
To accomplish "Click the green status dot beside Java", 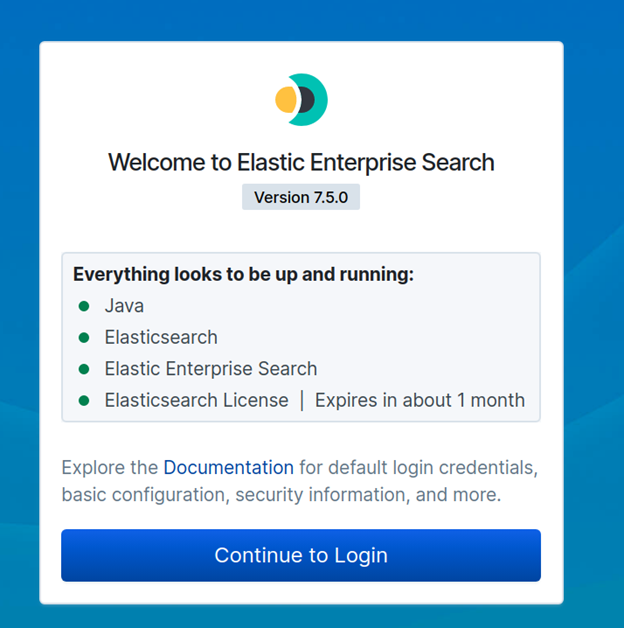I will 84,306.
